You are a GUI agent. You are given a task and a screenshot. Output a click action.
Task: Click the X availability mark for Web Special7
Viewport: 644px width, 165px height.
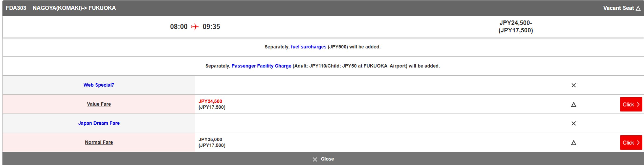tap(573, 85)
